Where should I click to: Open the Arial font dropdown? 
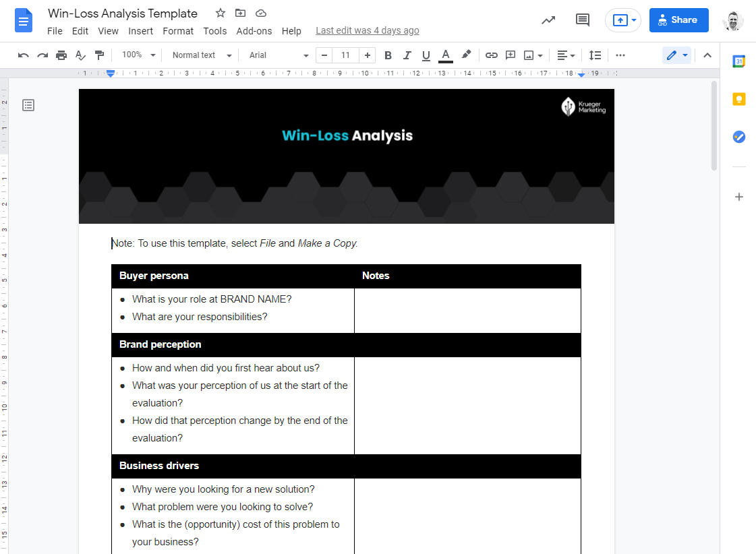(x=279, y=55)
